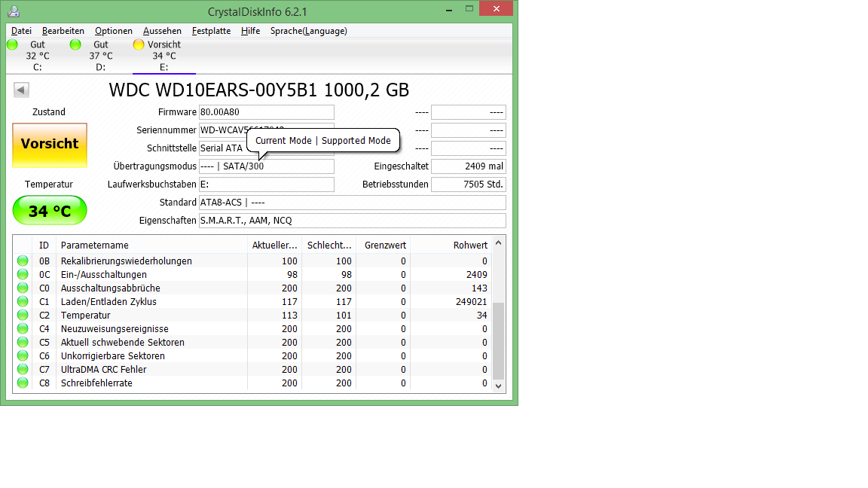This screenshot has width=868, height=488.
Task: Open the Sprache(Language) menu
Action: click(x=309, y=31)
